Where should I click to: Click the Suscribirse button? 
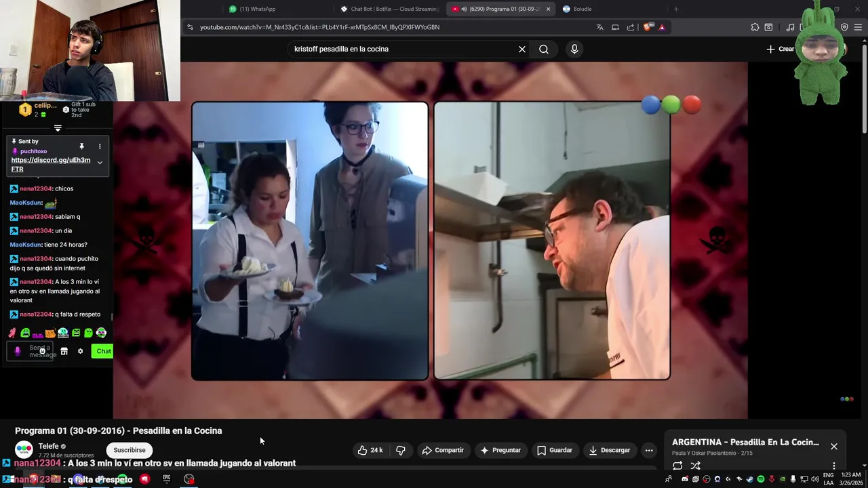point(129,450)
